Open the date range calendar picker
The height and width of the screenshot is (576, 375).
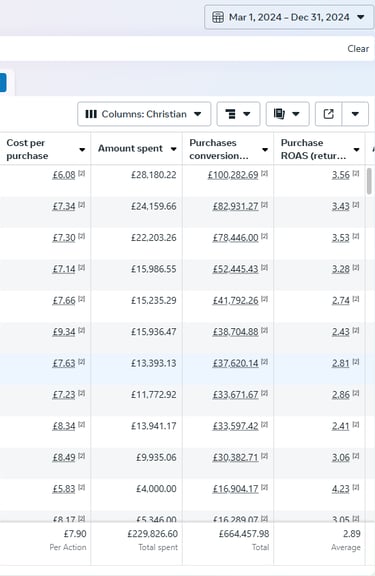tap(289, 17)
